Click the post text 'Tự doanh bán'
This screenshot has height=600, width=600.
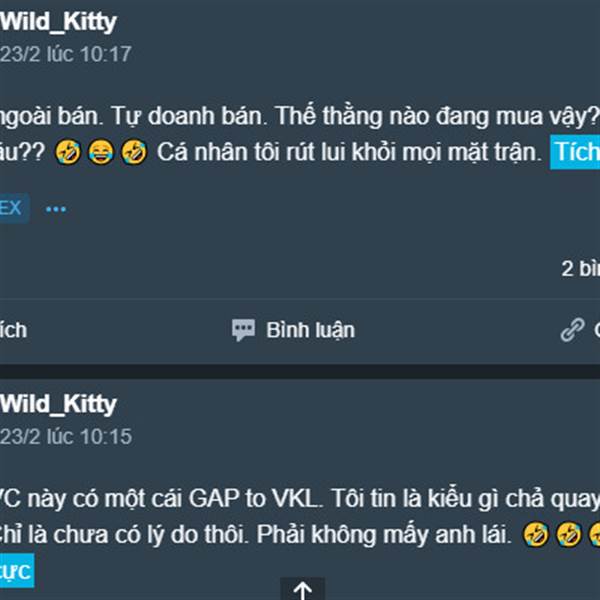[188, 116]
